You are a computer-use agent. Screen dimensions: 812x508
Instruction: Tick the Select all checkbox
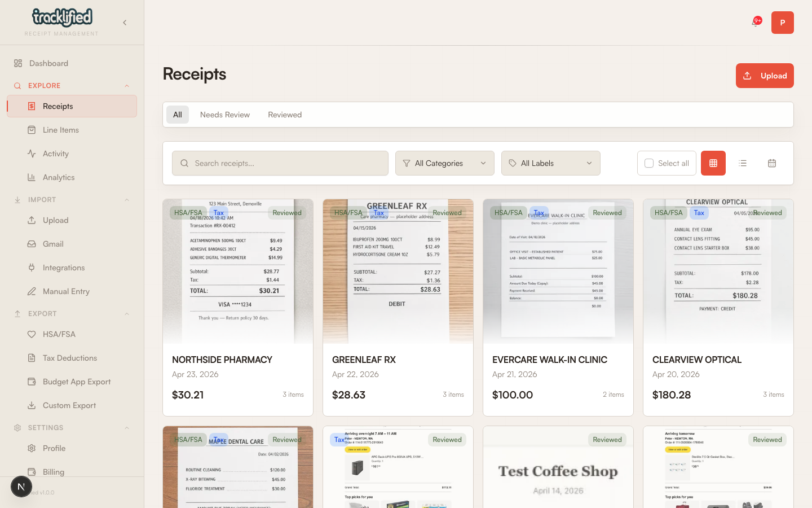coord(649,163)
